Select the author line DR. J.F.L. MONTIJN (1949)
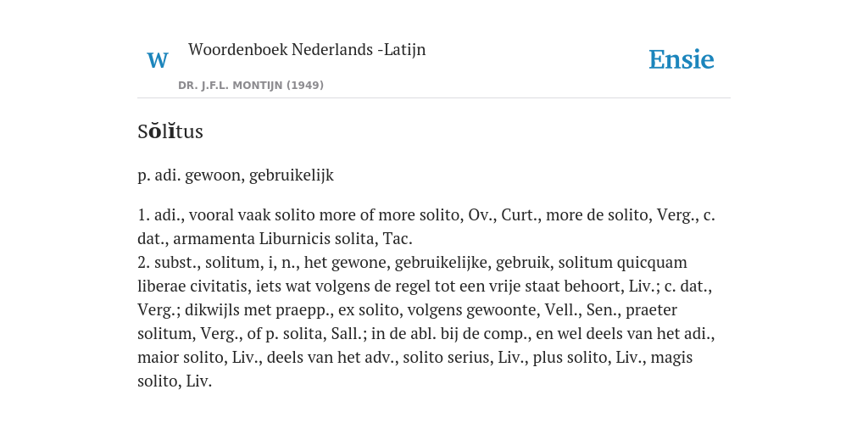The image size is (868, 434). pos(251,86)
